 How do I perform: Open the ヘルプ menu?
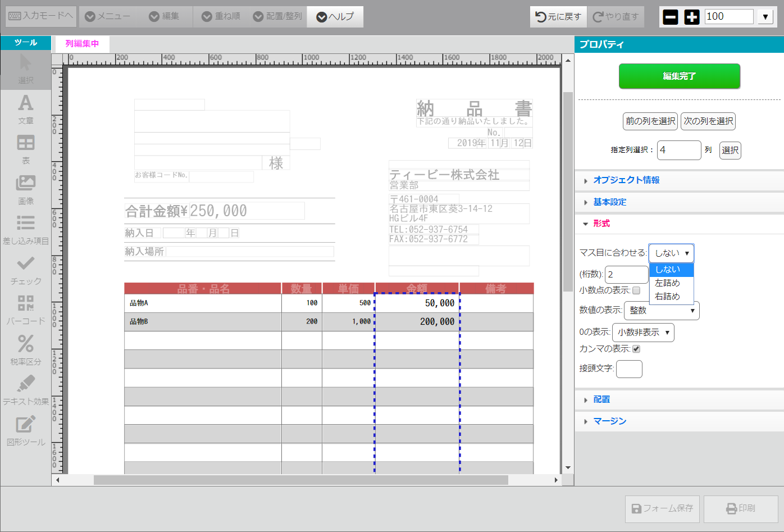(335, 17)
